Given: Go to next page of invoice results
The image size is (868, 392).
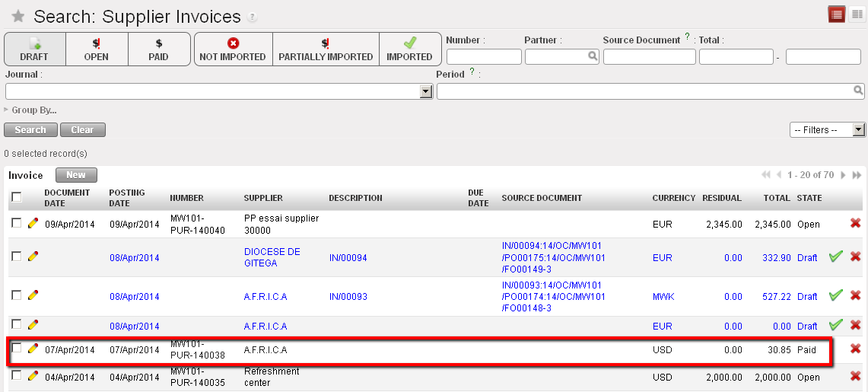Looking at the screenshot, I should (x=843, y=176).
